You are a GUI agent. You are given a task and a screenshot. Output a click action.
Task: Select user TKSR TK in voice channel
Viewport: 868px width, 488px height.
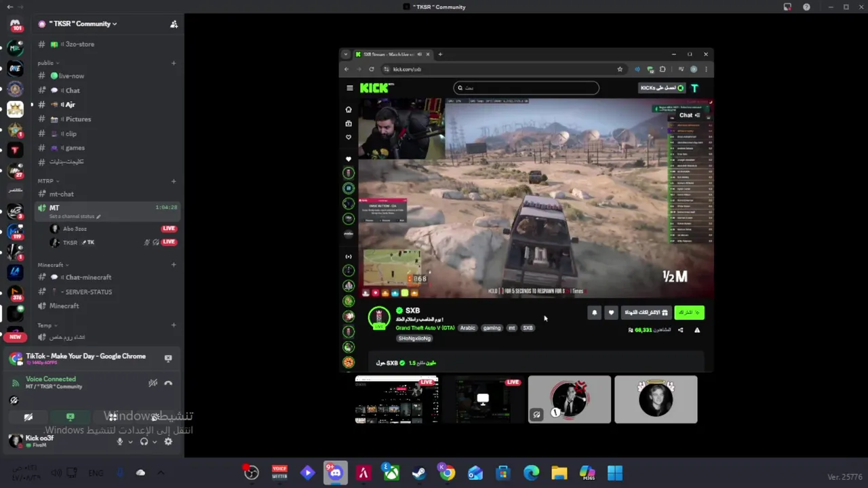(x=114, y=242)
